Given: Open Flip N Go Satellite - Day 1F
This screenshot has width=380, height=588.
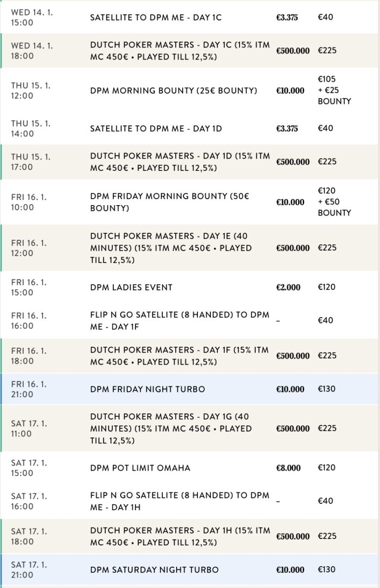Looking at the screenshot, I should (x=180, y=320).
